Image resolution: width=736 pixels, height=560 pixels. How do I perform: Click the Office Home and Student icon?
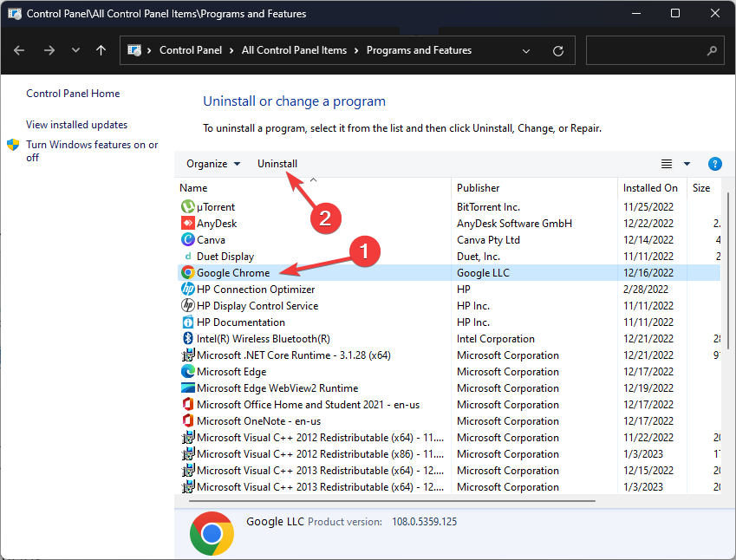pos(188,404)
